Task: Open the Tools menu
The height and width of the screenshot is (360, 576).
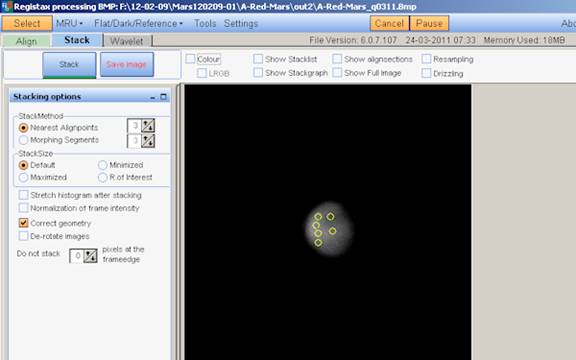Action: click(205, 24)
